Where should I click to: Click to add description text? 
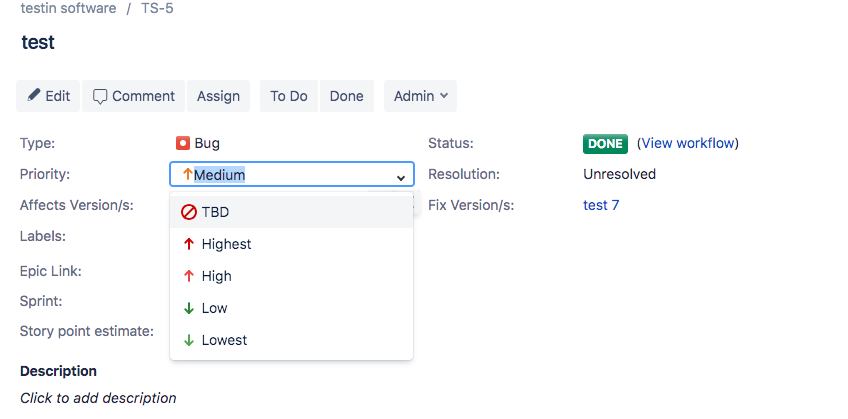tap(98, 397)
